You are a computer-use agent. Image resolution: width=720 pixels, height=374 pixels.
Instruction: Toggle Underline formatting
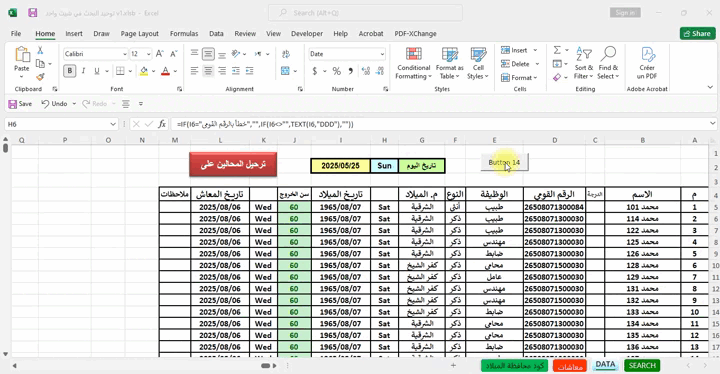[x=96, y=71]
